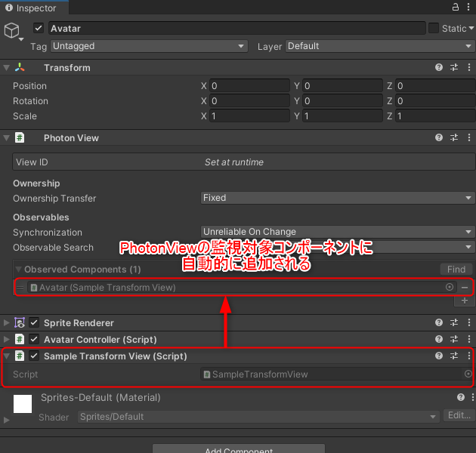Screen dimensions: 476x453
Task: Click the Photon View script icon
Action: tap(20, 137)
